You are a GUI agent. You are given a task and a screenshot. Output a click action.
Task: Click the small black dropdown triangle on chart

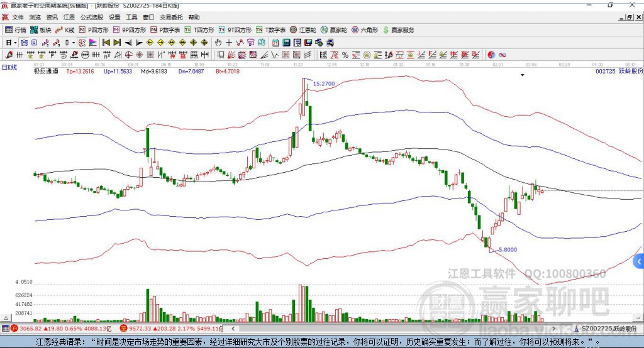[x=523, y=75]
